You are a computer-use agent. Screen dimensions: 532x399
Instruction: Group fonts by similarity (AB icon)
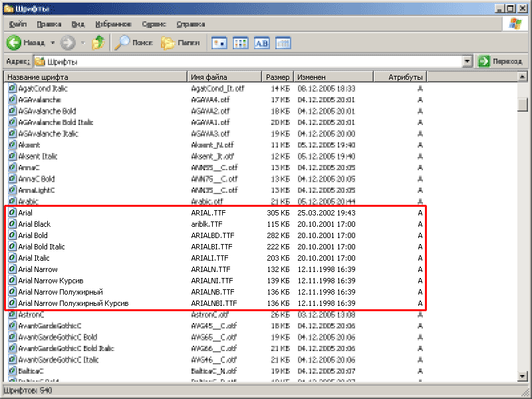261,43
